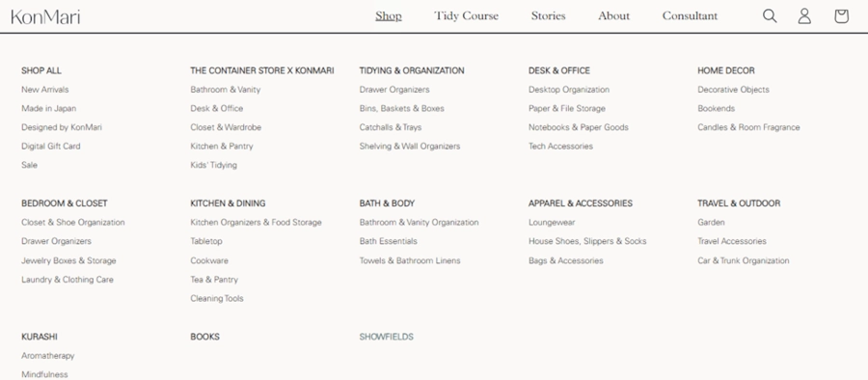Open Bath Essentials link
This screenshot has width=868, height=380.
point(388,241)
